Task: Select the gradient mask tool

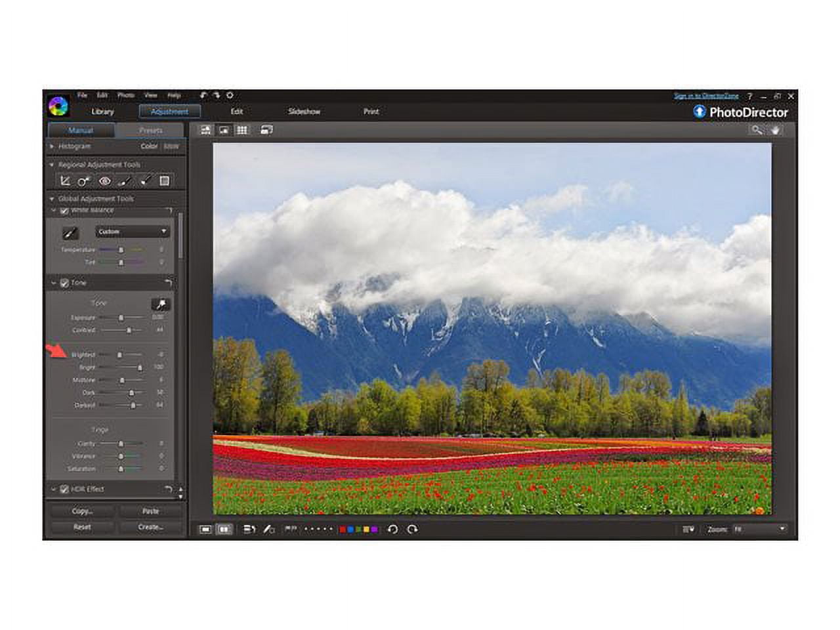Action: coord(165,181)
